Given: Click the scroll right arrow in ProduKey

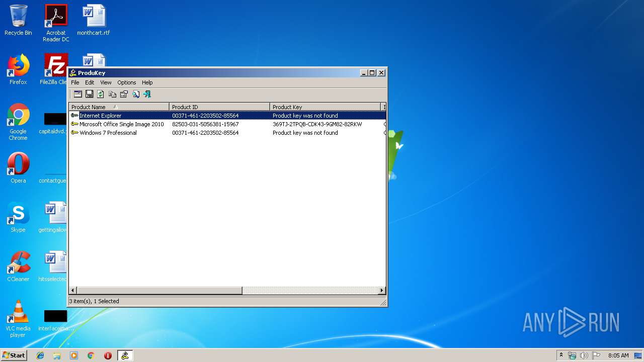Looking at the screenshot, I should (382, 290).
